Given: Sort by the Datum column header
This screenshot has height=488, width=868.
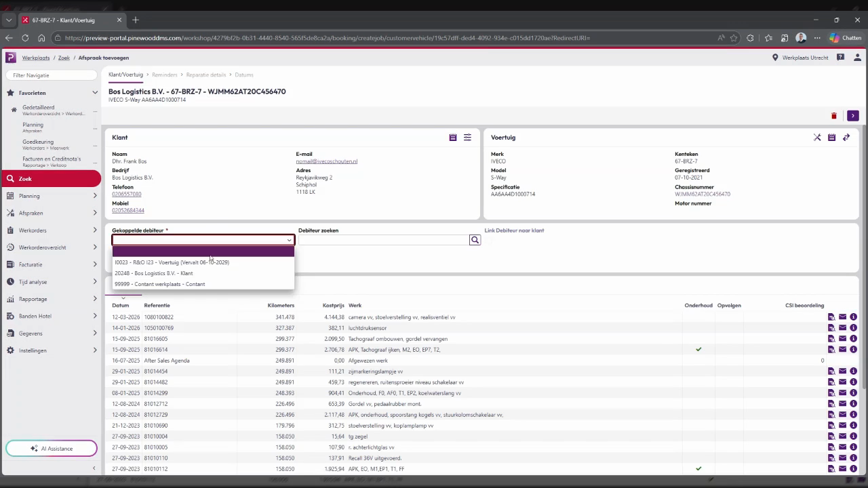Looking at the screenshot, I should 121,306.
